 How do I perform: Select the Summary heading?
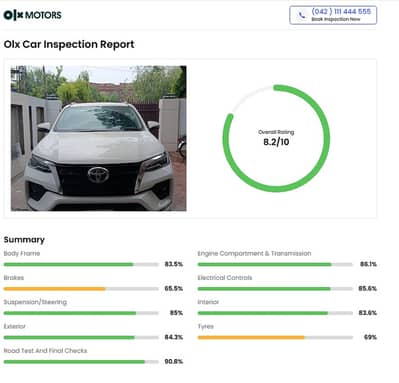24,240
